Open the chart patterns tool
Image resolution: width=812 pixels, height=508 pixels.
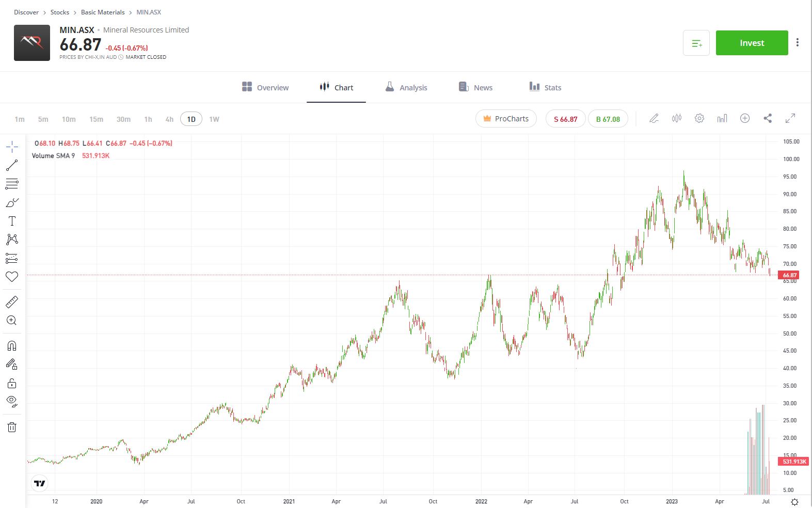pos(12,239)
